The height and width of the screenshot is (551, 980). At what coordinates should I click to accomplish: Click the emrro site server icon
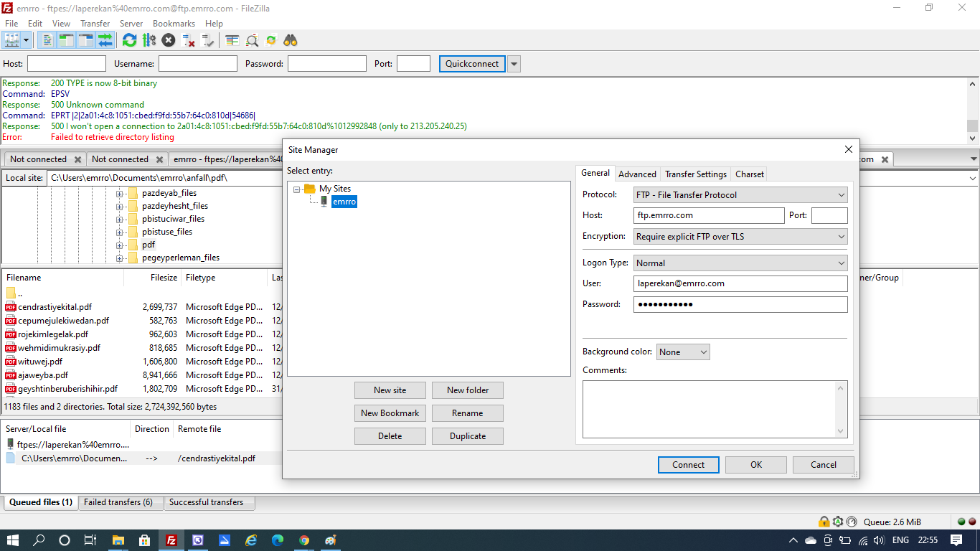pyautogui.click(x=324, y=202)
